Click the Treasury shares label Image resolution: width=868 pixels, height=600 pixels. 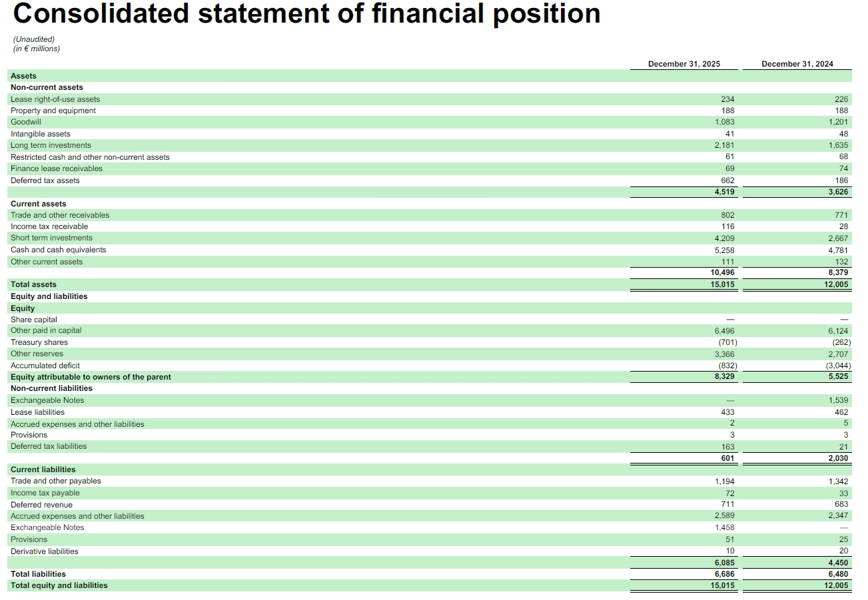[x=39, y=342]
